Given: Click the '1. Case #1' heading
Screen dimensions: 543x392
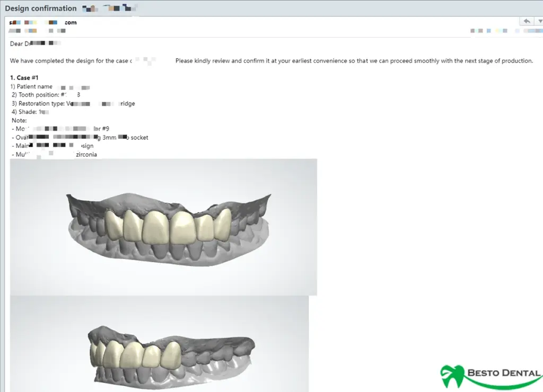Looking at the screenshot, I should tap(24, 78).
